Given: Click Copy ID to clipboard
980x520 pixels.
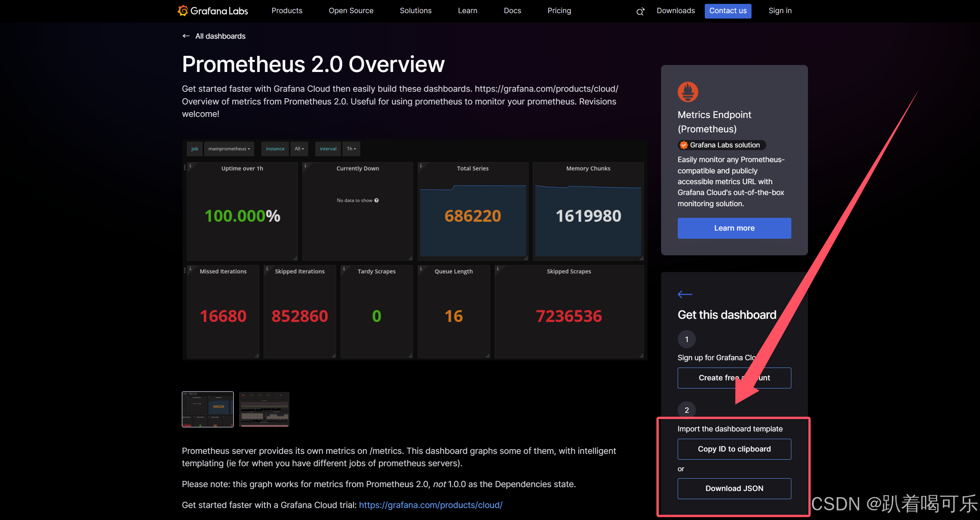Looking at the screenshot, I should coord(734,449).
